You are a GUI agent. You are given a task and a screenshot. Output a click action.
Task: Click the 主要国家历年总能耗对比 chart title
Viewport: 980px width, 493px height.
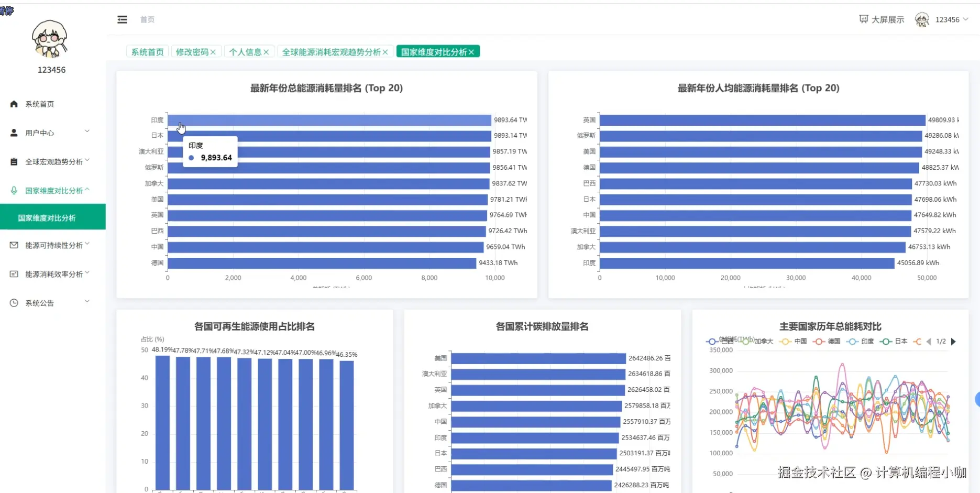pyautogui.click(x=830, y=326)
